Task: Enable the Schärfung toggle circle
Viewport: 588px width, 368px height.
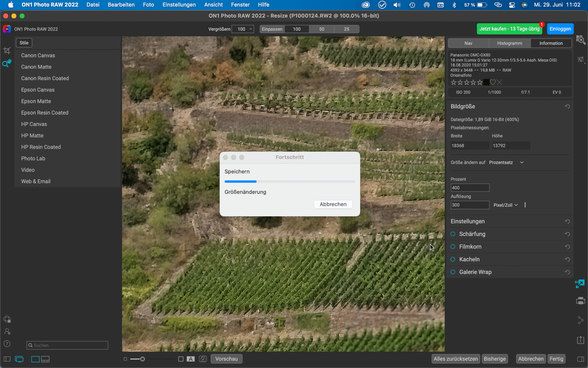Action: click(x=453, y=234)
